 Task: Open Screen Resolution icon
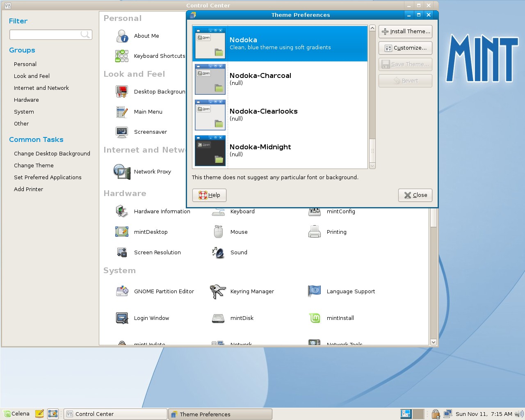tap(122, 252)
